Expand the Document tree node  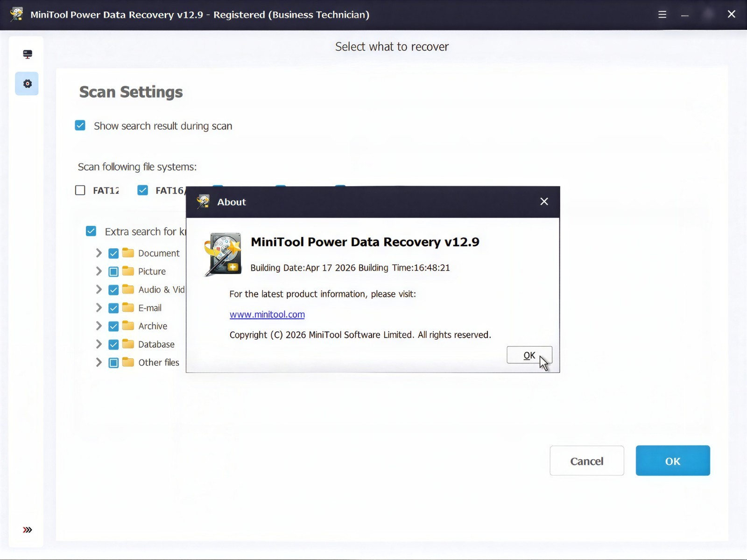99,253
